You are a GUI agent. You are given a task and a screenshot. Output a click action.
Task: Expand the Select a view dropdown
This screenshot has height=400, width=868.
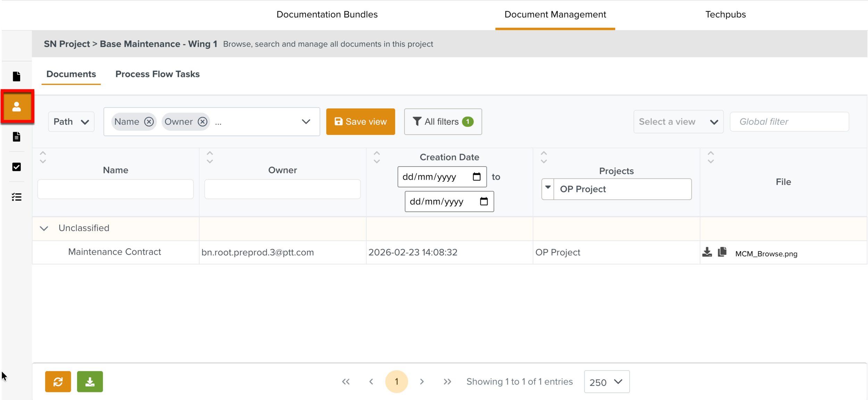[x=678, y=122]
